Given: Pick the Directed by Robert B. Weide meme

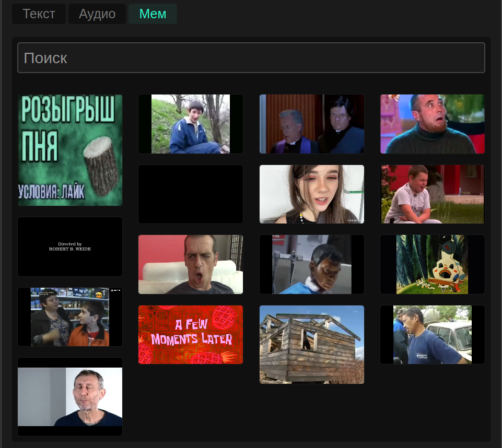Looking at the screenshot, I should [x=70, y=247].
